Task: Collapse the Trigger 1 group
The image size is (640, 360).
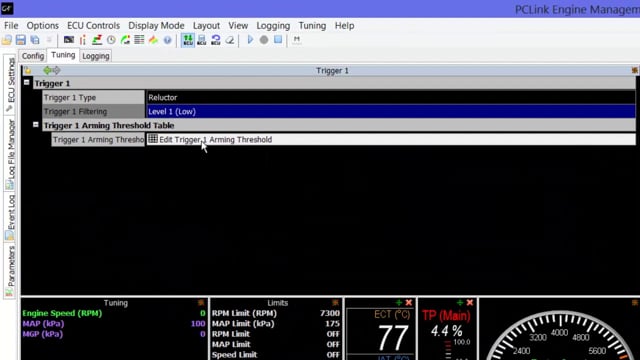Action: tap(27, 82)
